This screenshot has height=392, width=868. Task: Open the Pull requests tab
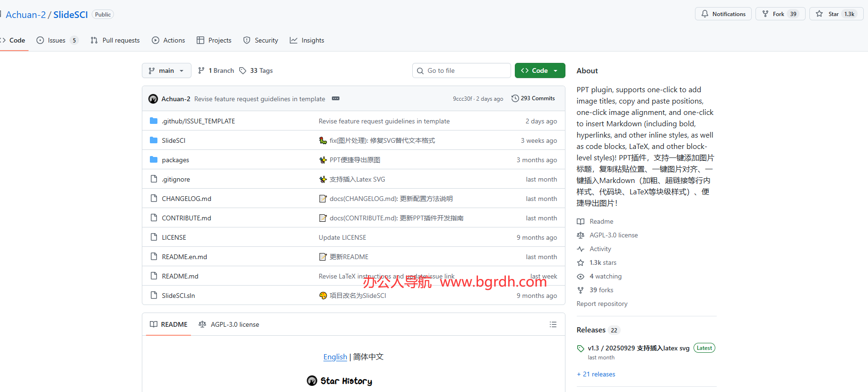pyautogui.click(x=115, y=40)
